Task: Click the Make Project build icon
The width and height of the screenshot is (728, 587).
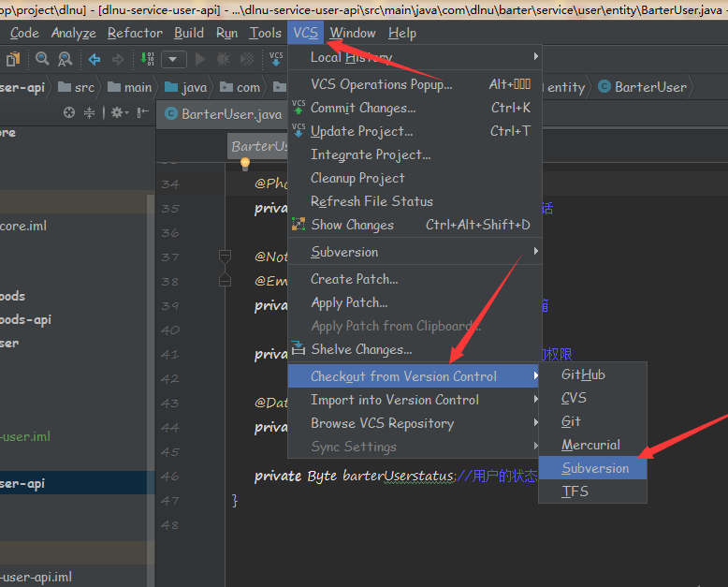Action: (149, 59)
